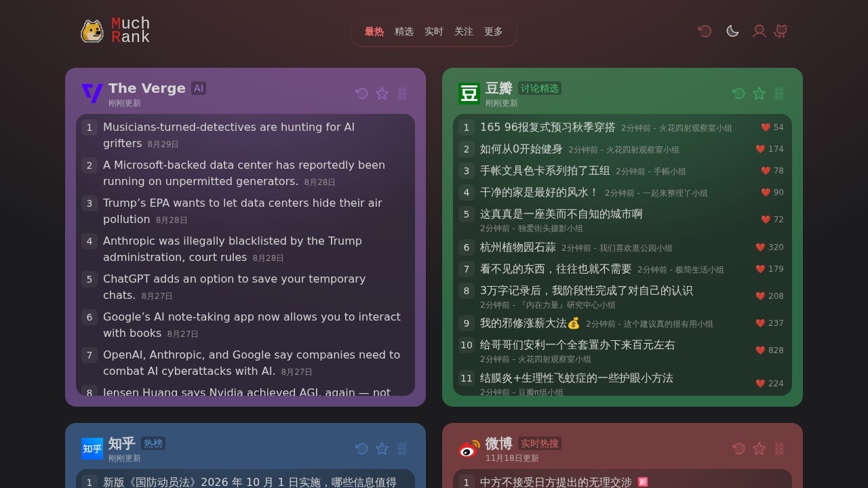Click the 豆瓣 source logo

pyautogui.click(x=469, y=94)
